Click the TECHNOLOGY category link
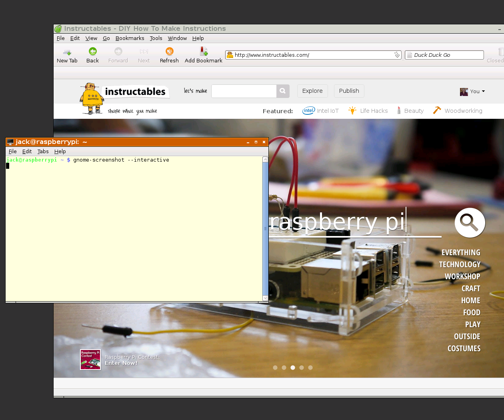 click(460, 264)
